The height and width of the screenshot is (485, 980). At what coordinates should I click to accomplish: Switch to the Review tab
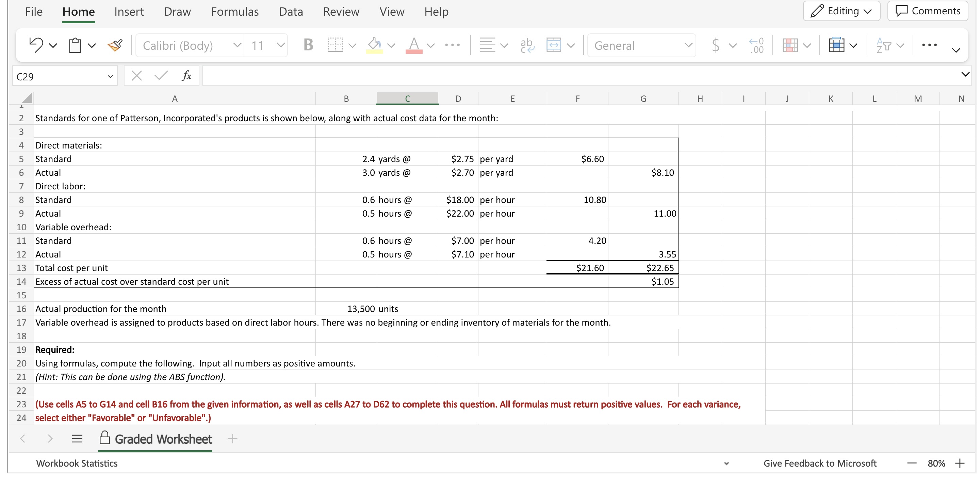pos(341,12)
